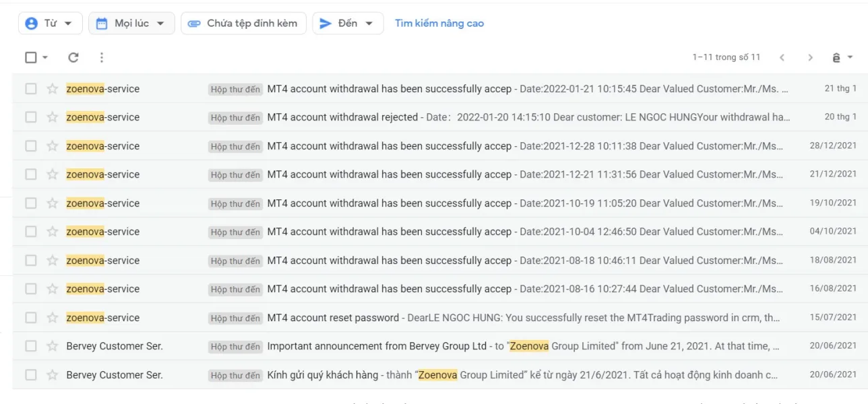Toggle the Chứa tệp đính kèm filter
This screenshot has height=404, width=868.
(x=243, y=24)
